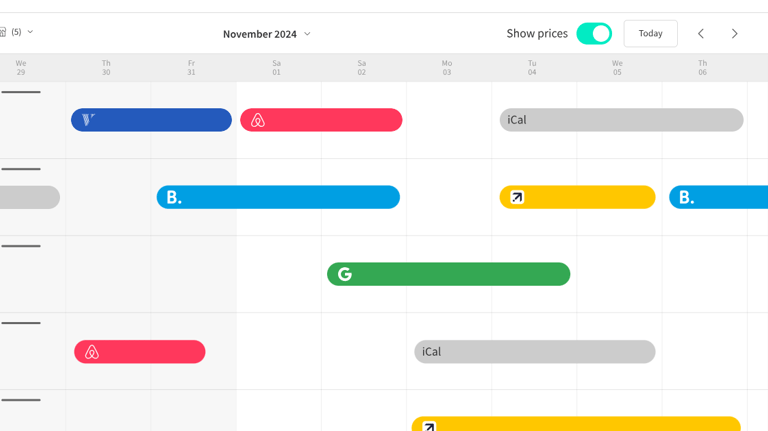Open the November 2024 month dropdown
Image resolution: width=768 pixels, height=431 pixels.
266,34
